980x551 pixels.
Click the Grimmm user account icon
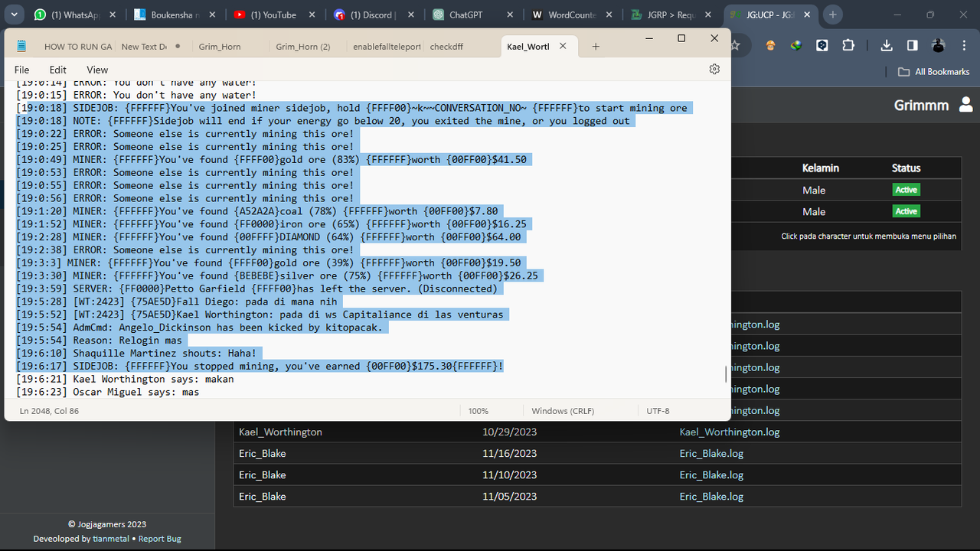[x=965, y=104]
